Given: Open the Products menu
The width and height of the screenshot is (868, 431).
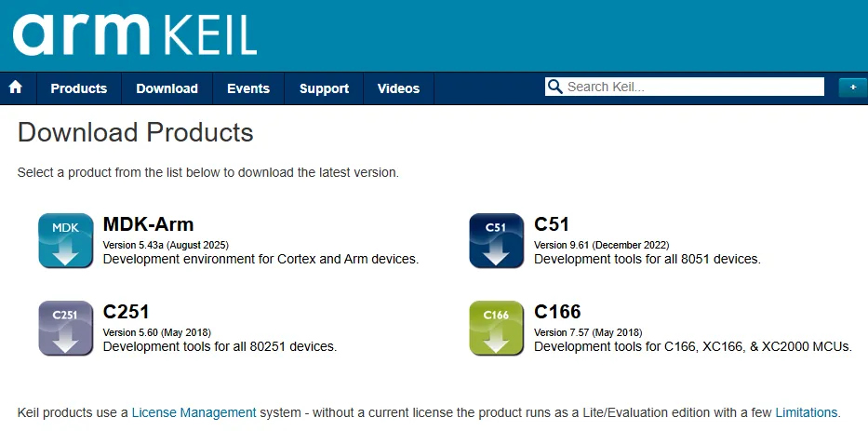Looking at the screenshot, I should 78,88.
